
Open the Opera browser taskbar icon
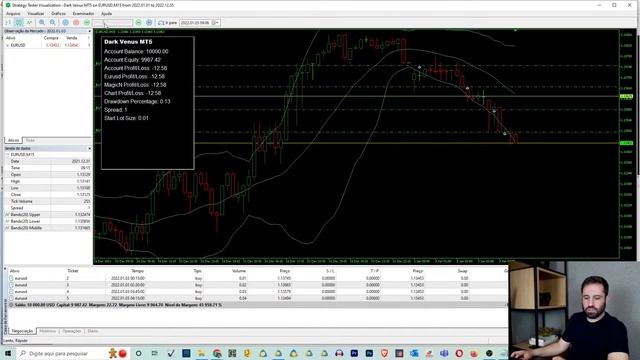click(x=459, y=353)
